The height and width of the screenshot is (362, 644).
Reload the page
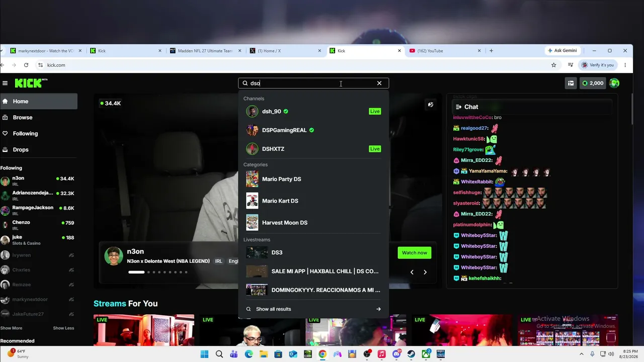click(26, 65)
